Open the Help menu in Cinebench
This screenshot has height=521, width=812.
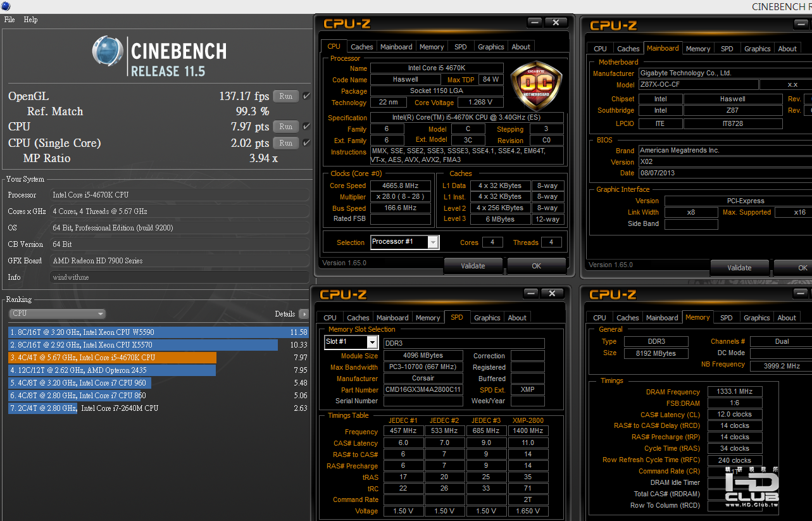[x=31, y=20]
